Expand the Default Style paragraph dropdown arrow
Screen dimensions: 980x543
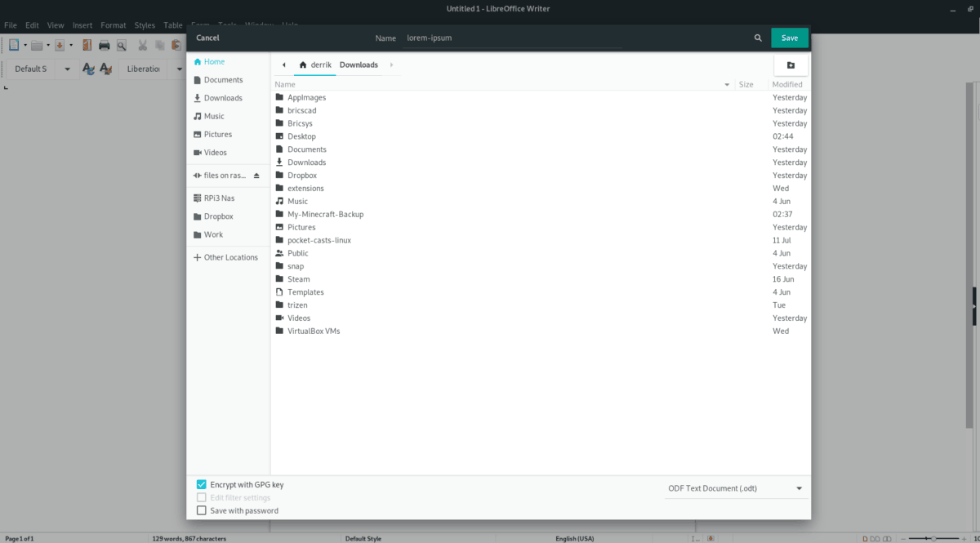pyautogui.click(x=67, y=69)
